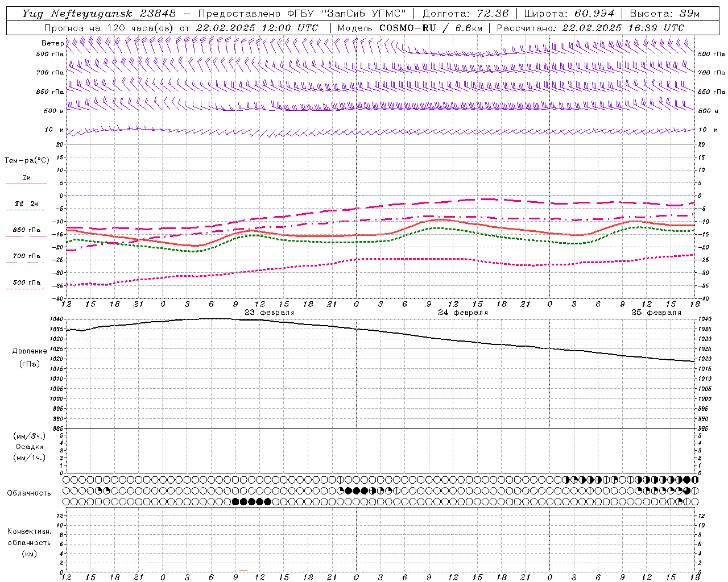Click the "1040" value on left pressure axis
The image size is (728, 582).
(x=56, y=319)
